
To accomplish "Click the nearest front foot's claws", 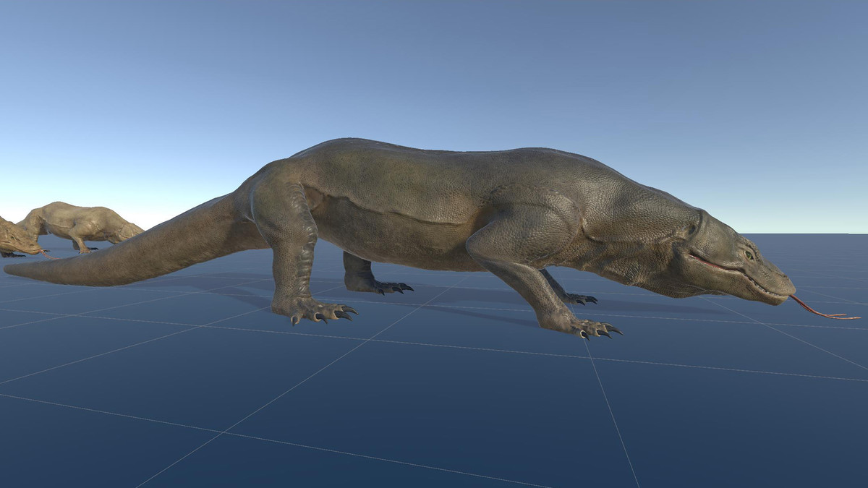I will [597, 330].
